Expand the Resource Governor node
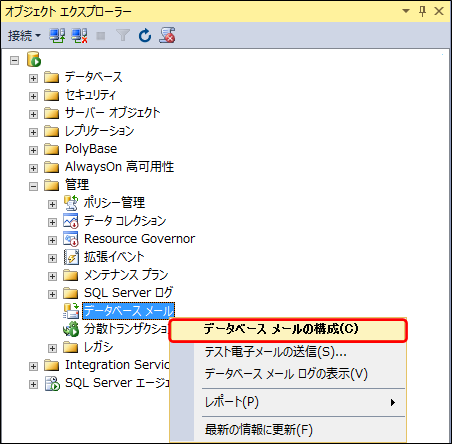Viewport: 452px width, 444px height. click(52, 240)
